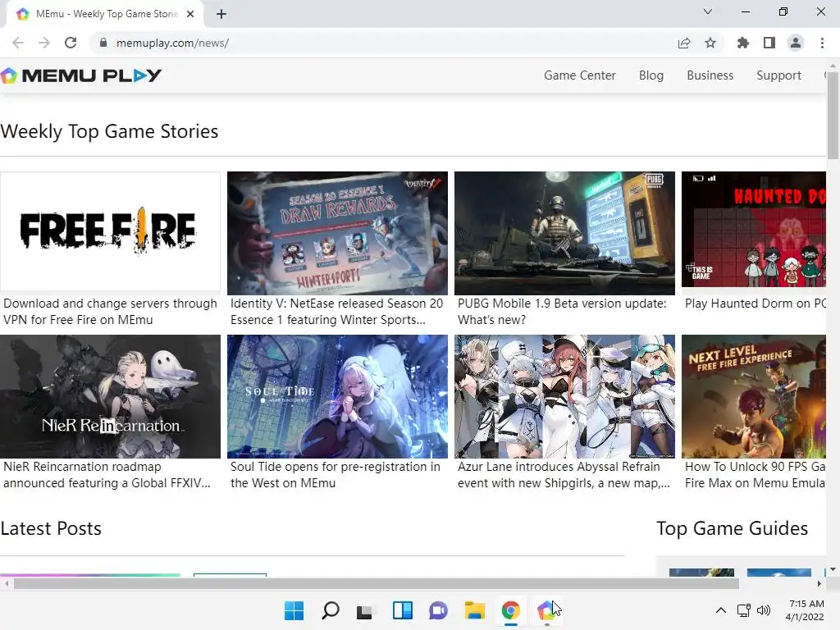840x630 pixels.
Task: Open the Identity V NetEase Season 20 link
Action: [337, 311]
